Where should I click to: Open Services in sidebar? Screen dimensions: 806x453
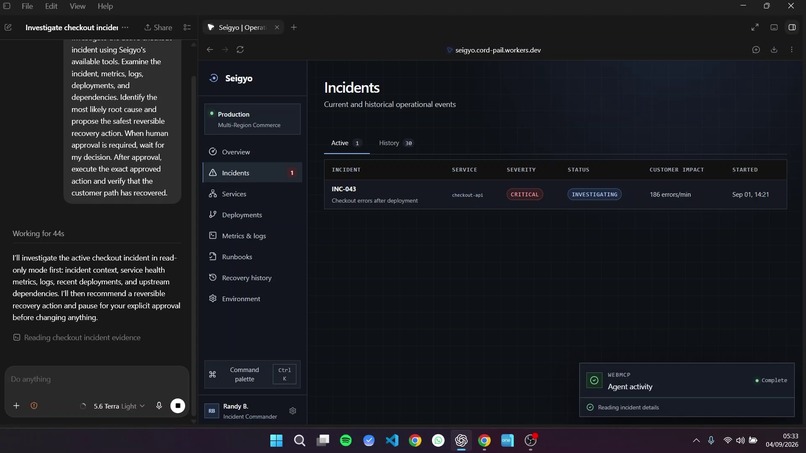tap(252, 194)
